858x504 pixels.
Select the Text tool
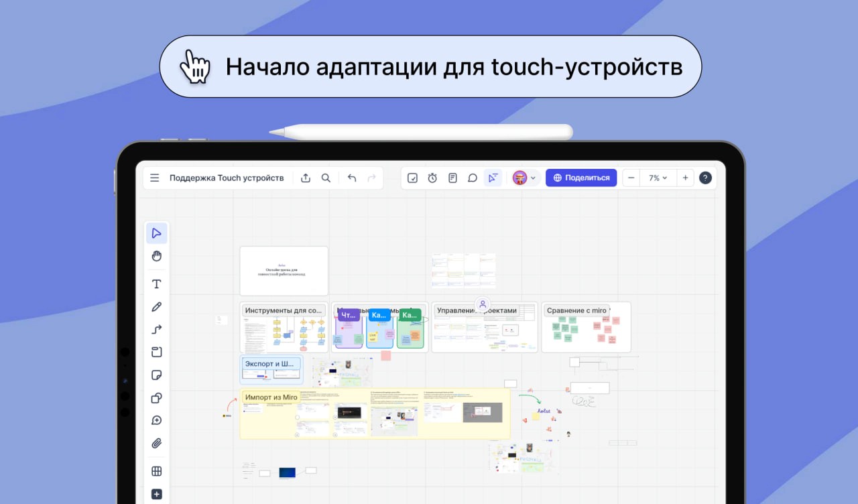click(157, 284)
